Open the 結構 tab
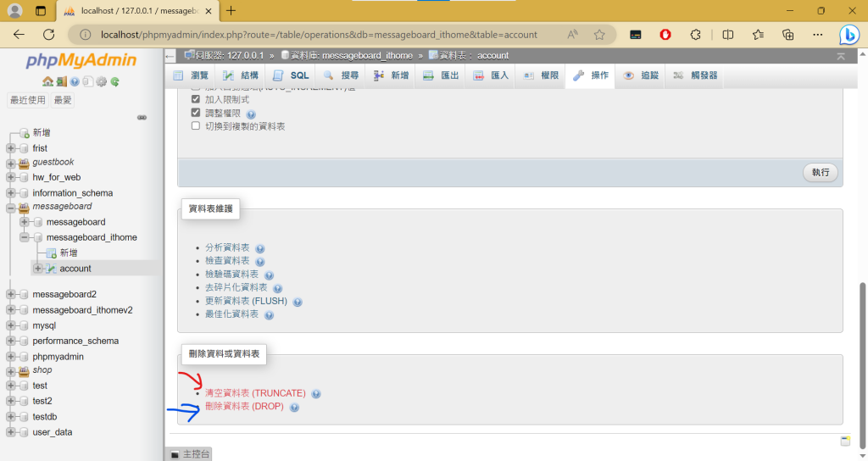This screenshot has height=461, width=868. point(241,75)
